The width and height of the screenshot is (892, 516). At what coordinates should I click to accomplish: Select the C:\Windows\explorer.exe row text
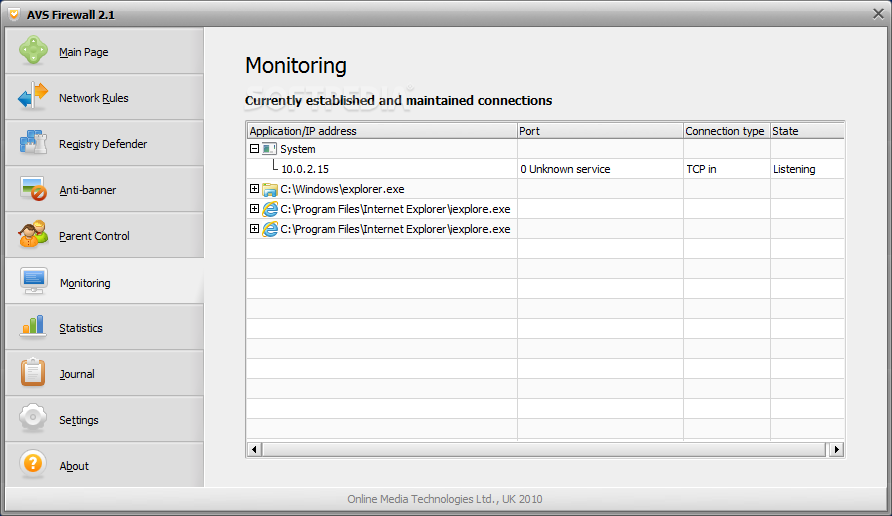point(342,189)
